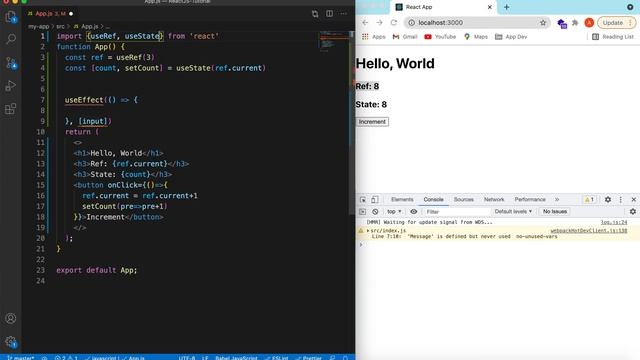Open the DevTools customize menu
Viewport: 640px width, 360px height.
(x=621, y=200)
